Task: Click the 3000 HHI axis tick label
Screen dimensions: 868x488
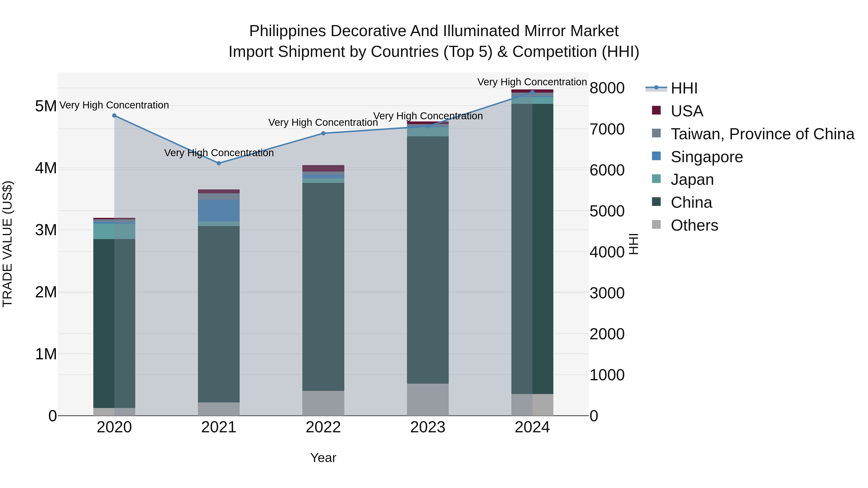Action: (x=607, y=293)
